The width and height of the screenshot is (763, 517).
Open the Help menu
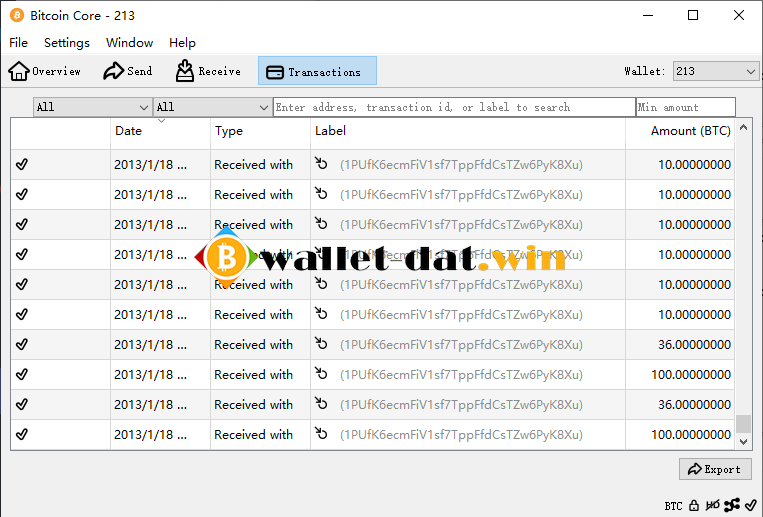click(x=182, y=43)
